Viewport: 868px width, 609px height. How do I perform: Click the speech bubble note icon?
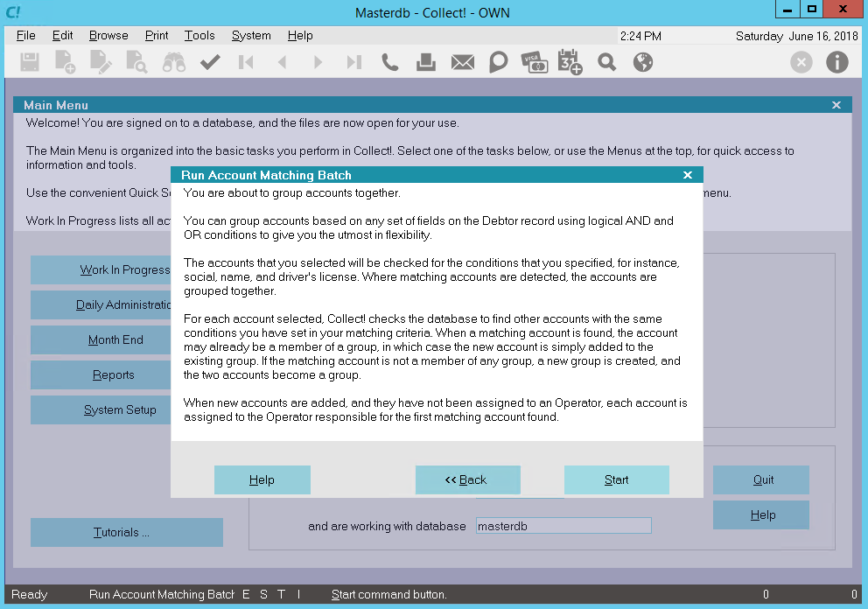point(498,62)
